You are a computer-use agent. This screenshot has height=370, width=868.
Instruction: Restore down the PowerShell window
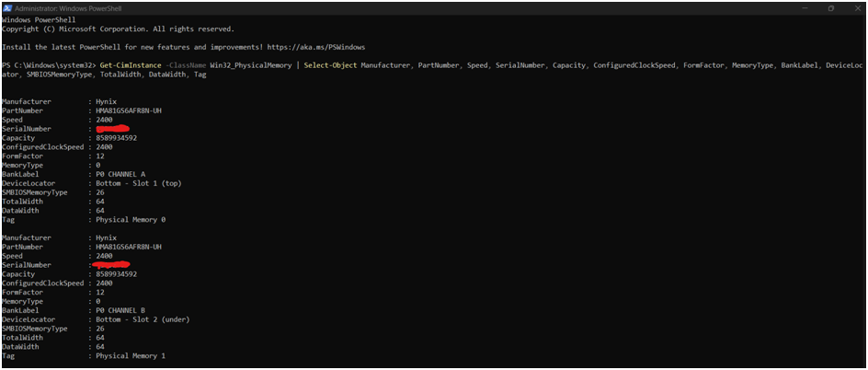coord(831,8)
